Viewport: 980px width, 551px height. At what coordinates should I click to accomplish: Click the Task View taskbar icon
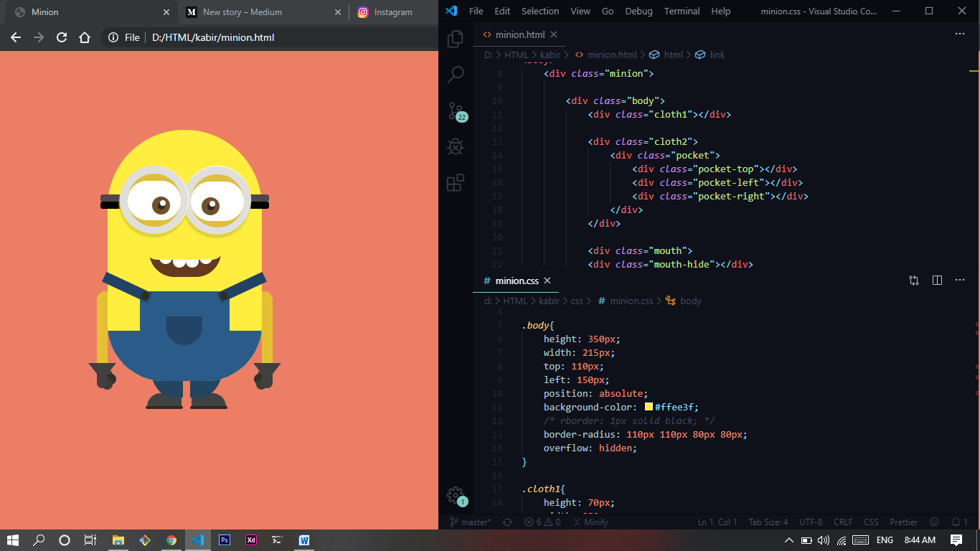point(90,540)
